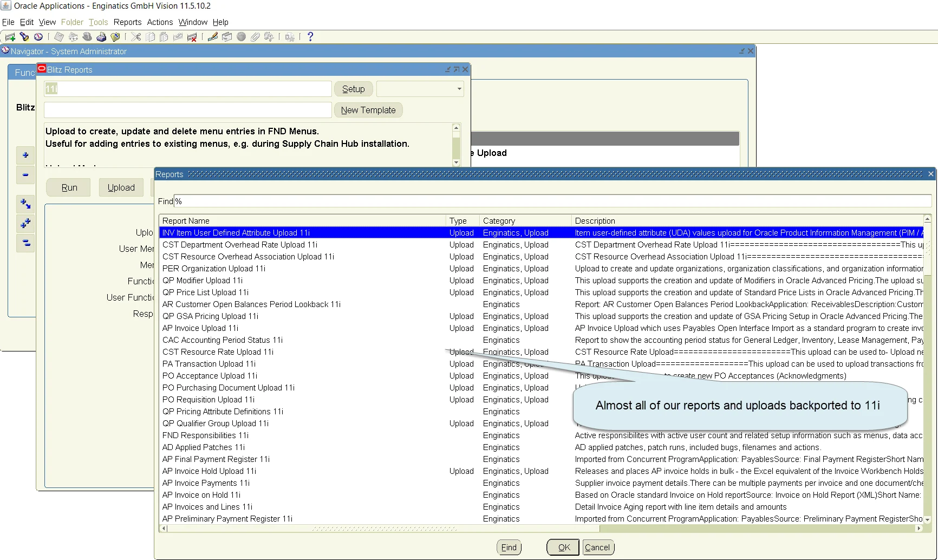Click the empty template field beside New Template

pyautogui.click(x=188, y=110)
